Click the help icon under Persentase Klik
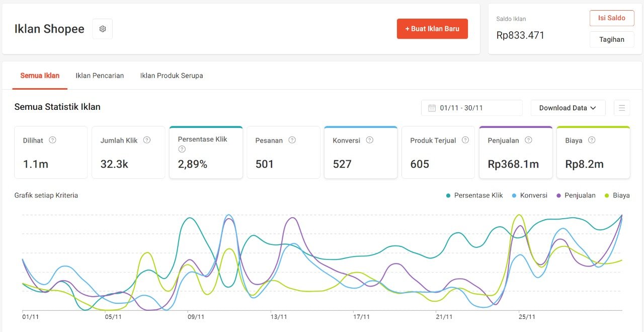644x332 pixels. click(x=182, y=149)
